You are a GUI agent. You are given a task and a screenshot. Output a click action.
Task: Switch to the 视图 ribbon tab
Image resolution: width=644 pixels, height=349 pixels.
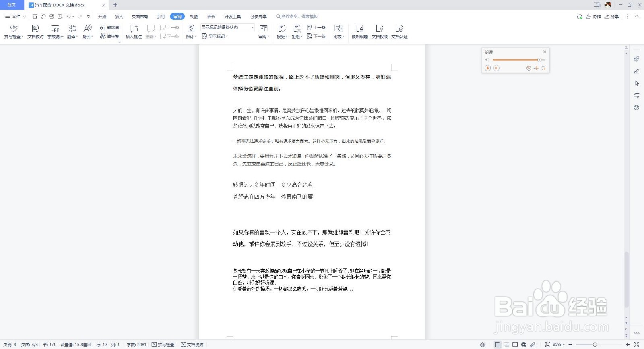click(194, 17)
